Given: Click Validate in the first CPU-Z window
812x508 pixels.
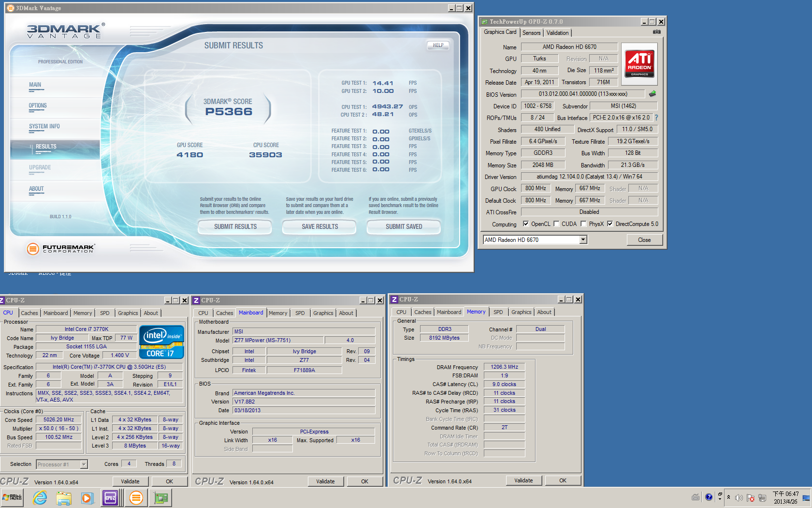Looking at the screenshot, I should [x=130, y=481].
